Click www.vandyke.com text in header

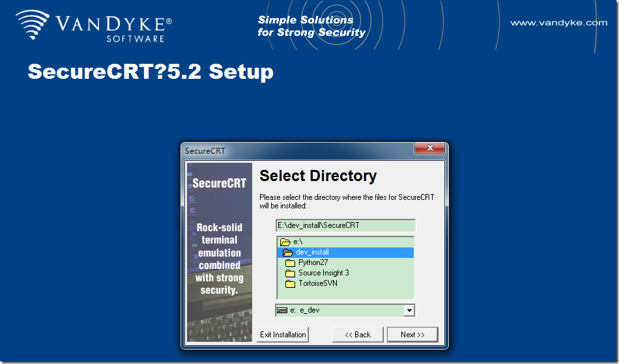[558, 23]
